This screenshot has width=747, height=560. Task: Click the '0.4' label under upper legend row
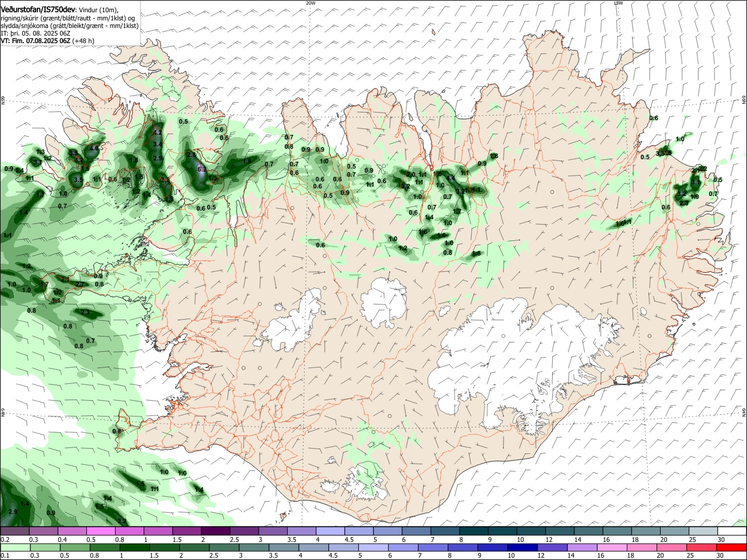coord(62,540)
